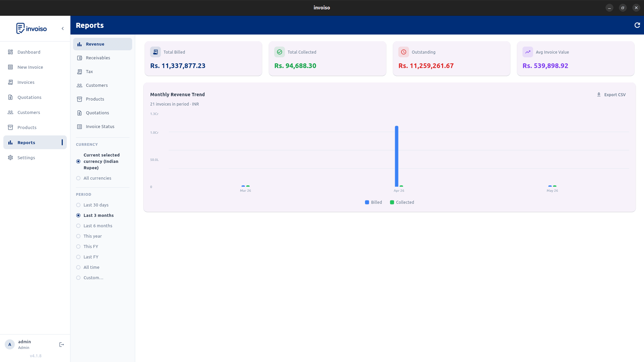Click the Customers people icon in main sidebar

[10, 112]
